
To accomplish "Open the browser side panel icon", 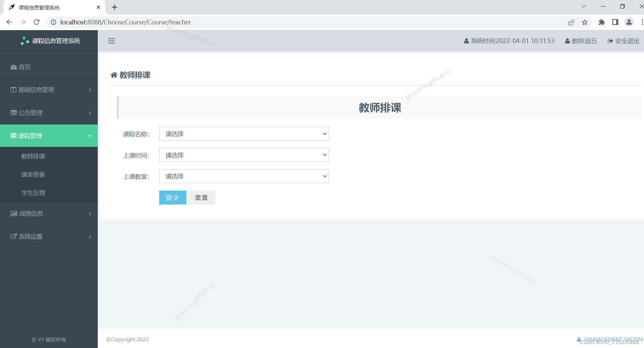I will click(615, 22).
